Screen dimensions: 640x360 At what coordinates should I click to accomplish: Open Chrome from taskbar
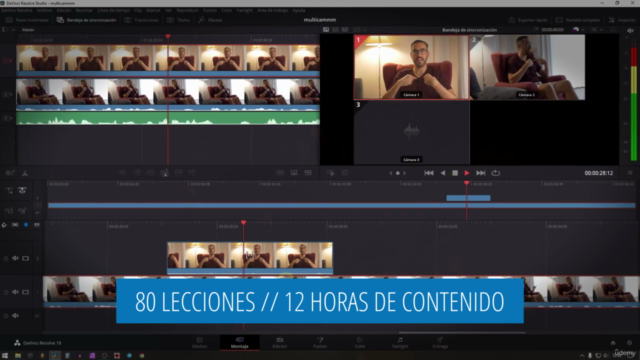tap(142, 356)
